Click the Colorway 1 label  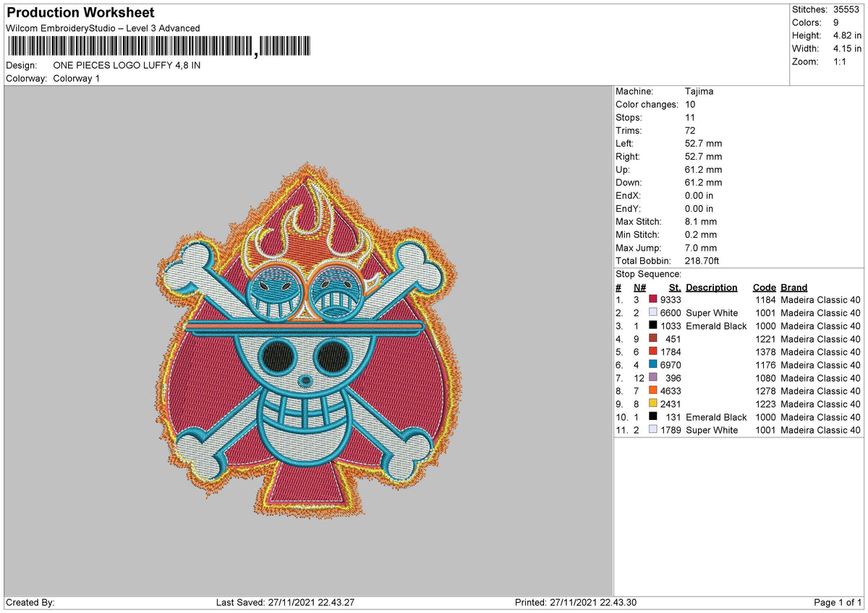pyautogui.click(x=75, y=79)
